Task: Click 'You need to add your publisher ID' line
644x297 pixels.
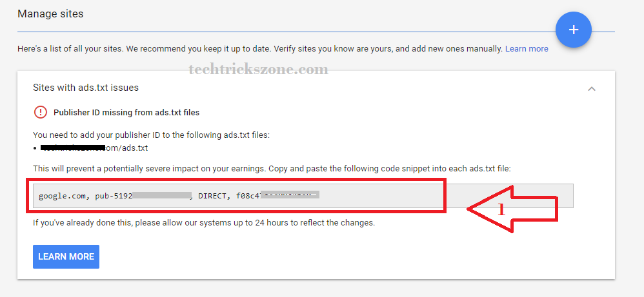Action: tap(151, 135)
